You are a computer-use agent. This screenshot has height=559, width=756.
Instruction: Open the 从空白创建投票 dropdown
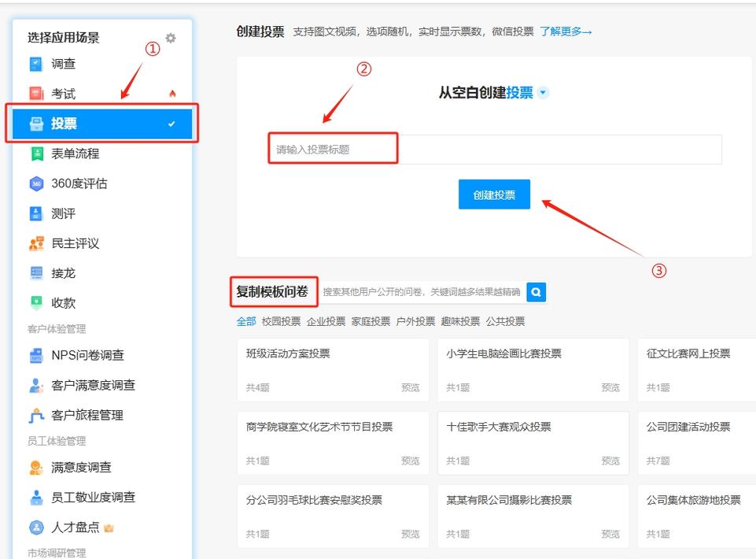543,91
